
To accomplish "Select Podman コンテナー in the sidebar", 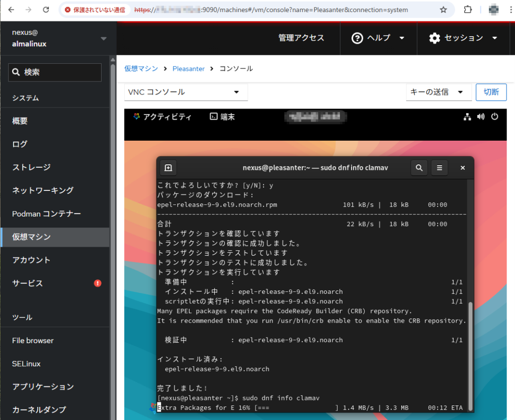I will coord(46,214).
